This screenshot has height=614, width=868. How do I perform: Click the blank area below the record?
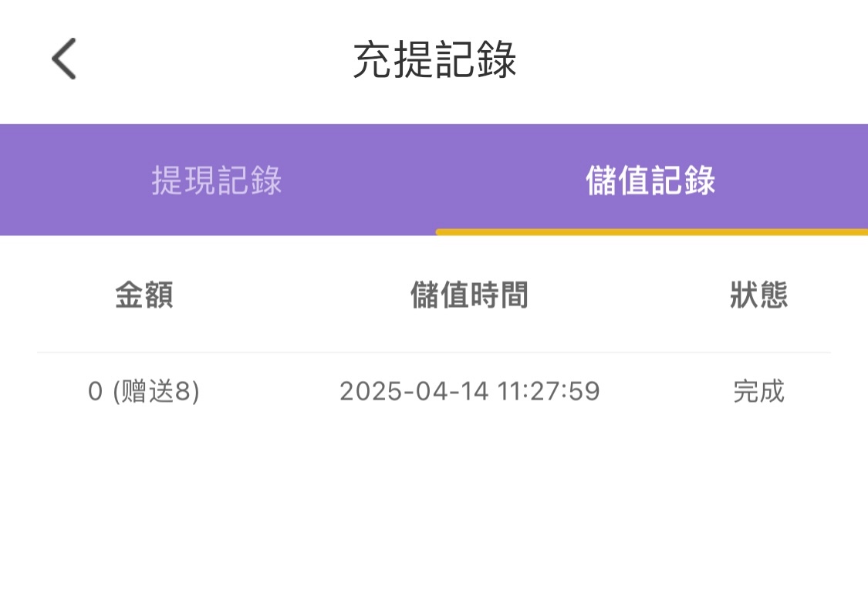click(x=434, y=517)
